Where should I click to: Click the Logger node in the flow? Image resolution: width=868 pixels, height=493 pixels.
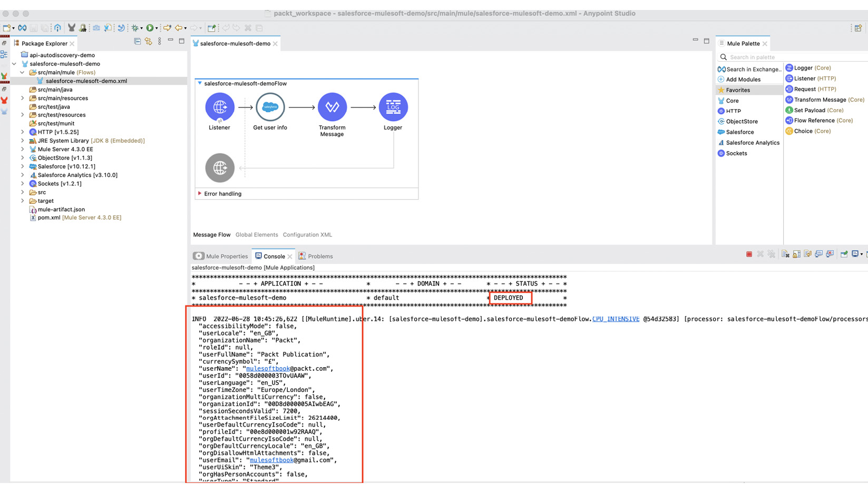click(393, 107)
